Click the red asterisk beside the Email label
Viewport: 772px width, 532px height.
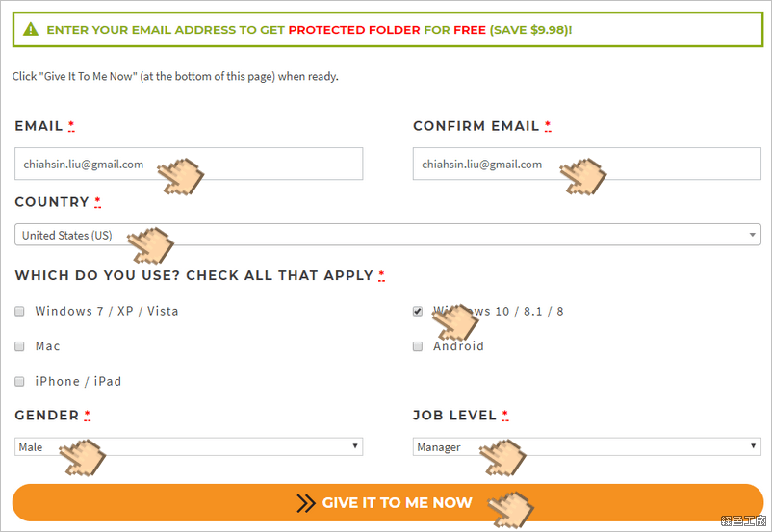71,126
